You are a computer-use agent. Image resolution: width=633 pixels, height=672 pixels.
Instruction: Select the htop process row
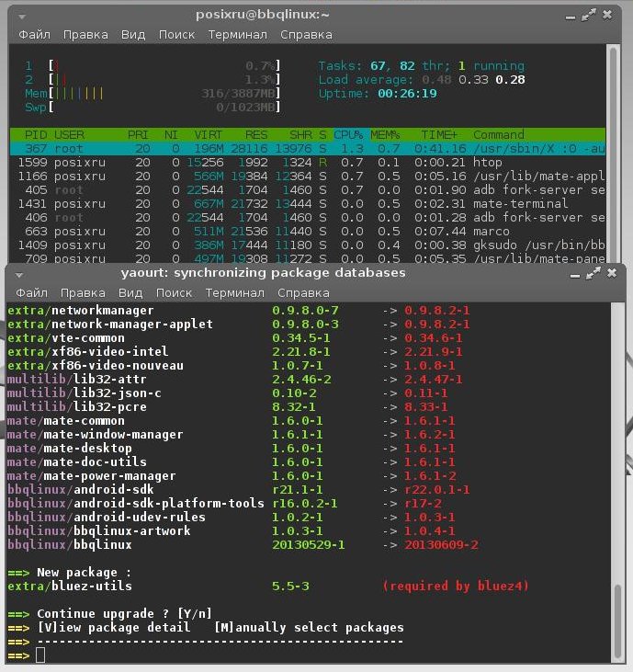(308, 163)
